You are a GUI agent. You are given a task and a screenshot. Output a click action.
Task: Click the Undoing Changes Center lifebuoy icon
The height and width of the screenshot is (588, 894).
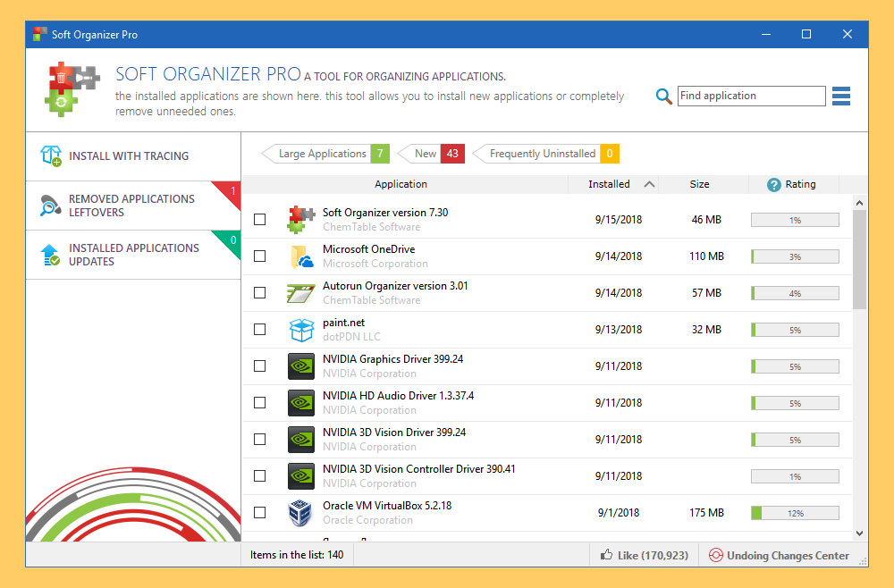pyautogui.click(x=715, y=555)
